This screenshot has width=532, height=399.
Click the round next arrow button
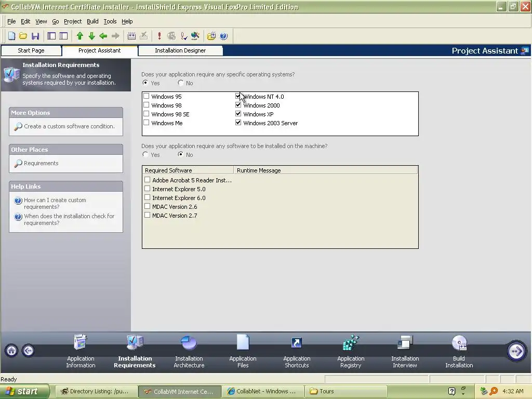coord(516,351)
